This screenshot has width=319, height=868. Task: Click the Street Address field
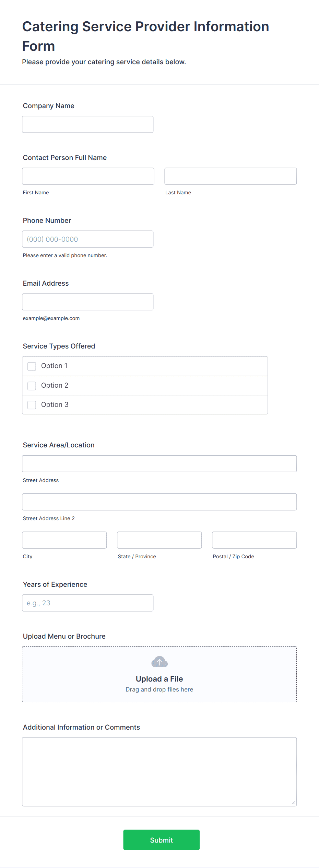point(159,464)
